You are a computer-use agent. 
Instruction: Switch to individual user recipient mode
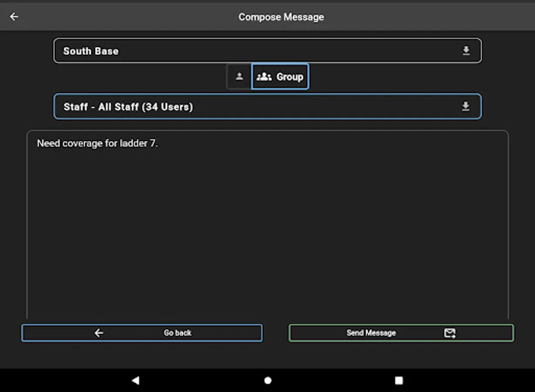[239, 77]
